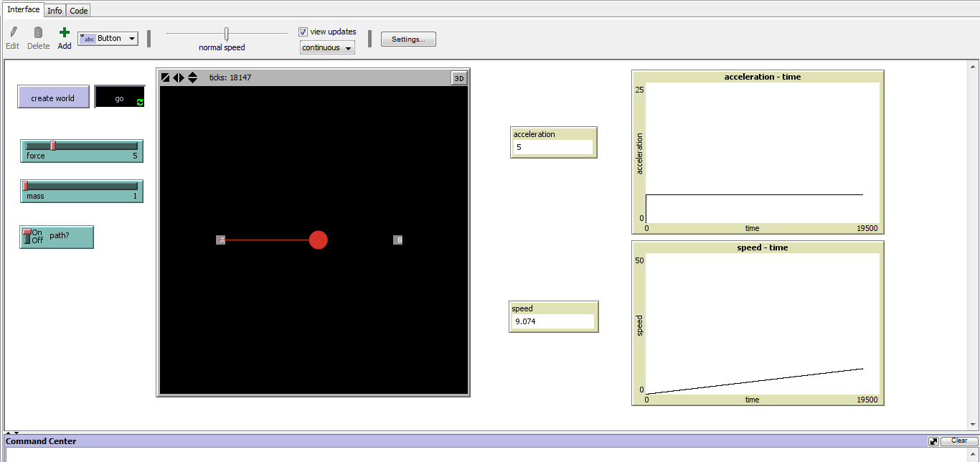This screenshot has height=462, width=980.
Task: Toggle the path? On/Off switch
Action: pos(28,237)
